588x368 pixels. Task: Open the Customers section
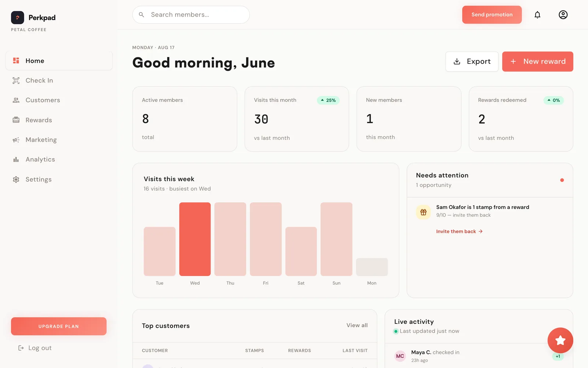pos(59,100)
